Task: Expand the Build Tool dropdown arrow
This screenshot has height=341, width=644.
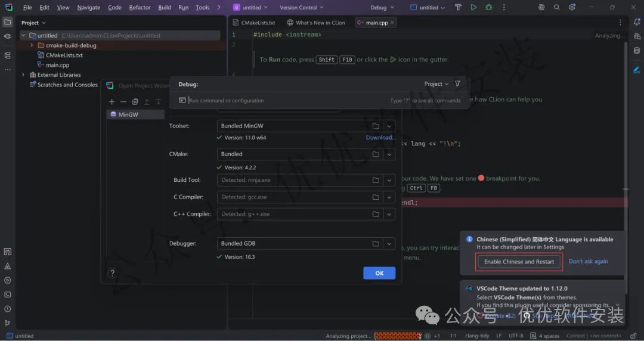Action: [x=389, y=180]
